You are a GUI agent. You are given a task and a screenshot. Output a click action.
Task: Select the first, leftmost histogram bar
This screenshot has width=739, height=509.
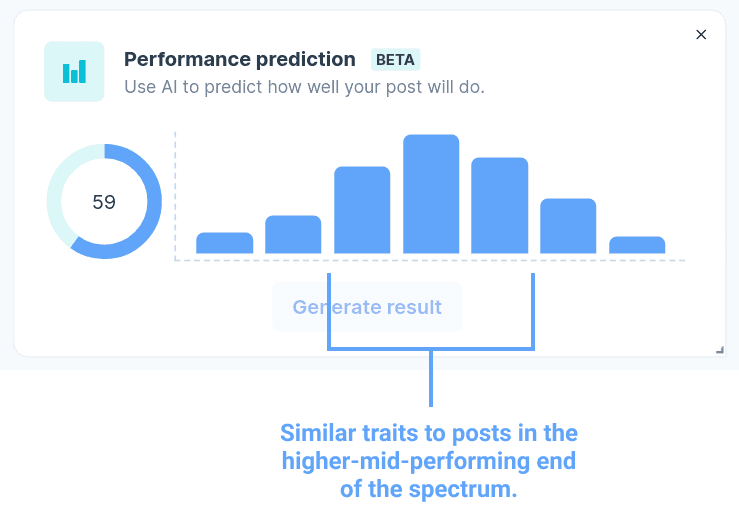225,243
